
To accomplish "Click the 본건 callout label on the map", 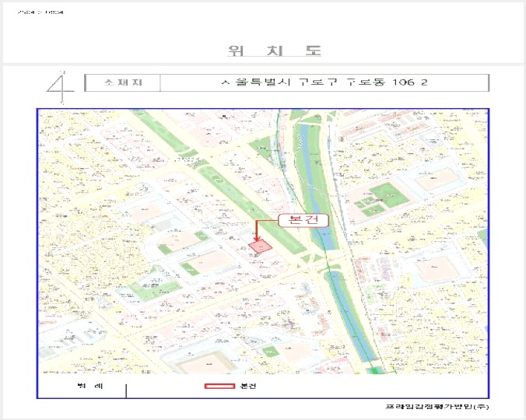I will [x=303, y=220].
